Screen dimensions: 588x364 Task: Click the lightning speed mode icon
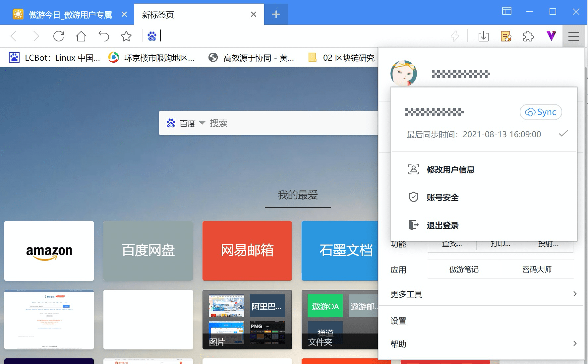455,36
